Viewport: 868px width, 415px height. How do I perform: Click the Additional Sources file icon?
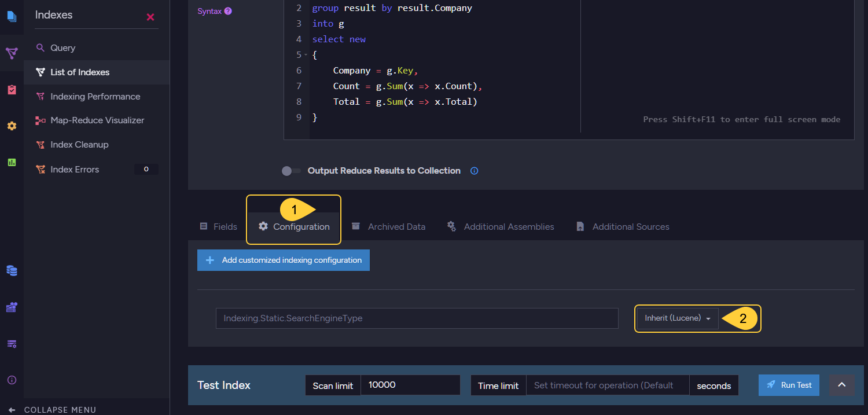(580, 226)
